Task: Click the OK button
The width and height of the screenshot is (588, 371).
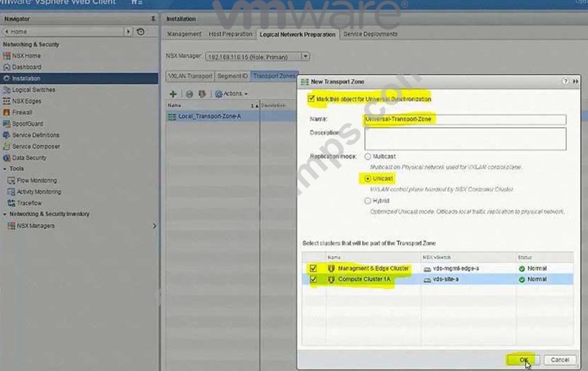Action: pyautogui.click(x=523, y=360)
